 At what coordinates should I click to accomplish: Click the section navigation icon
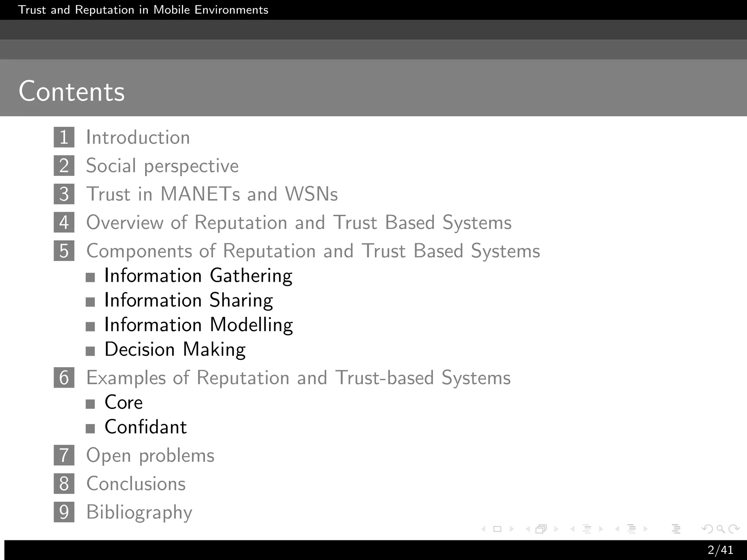(631, 529)
